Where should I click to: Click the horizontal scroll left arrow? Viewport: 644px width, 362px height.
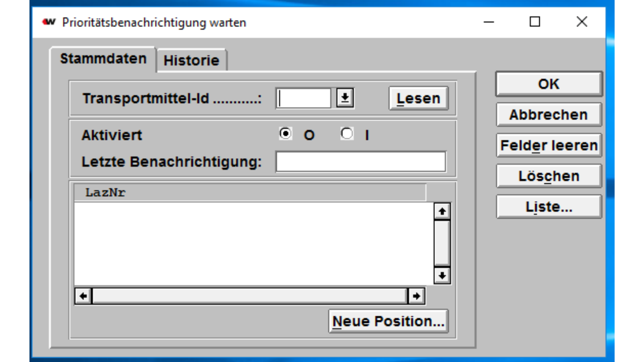point(83,296)
